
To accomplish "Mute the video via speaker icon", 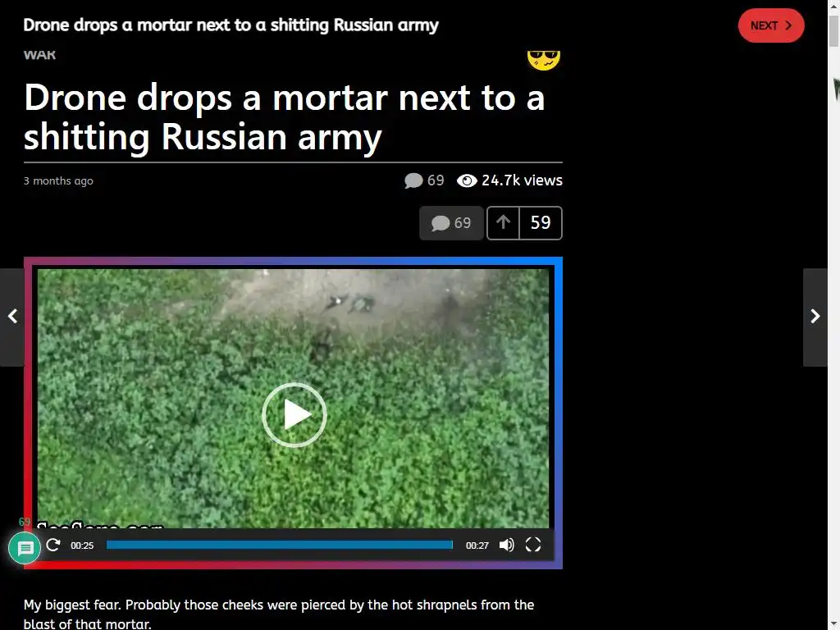I will (506, 545).
